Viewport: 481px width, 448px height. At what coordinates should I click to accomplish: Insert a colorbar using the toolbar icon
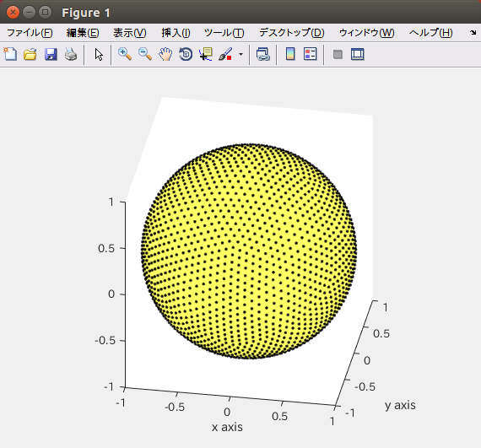click(x=290, y=54)
